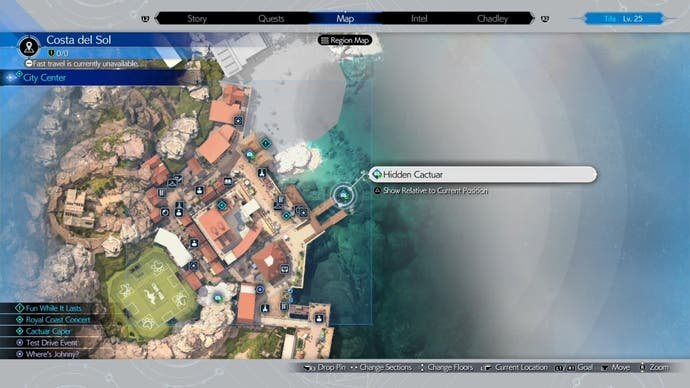Go to the Intel tab
This screenshot has width=690, height=388.
419,18
